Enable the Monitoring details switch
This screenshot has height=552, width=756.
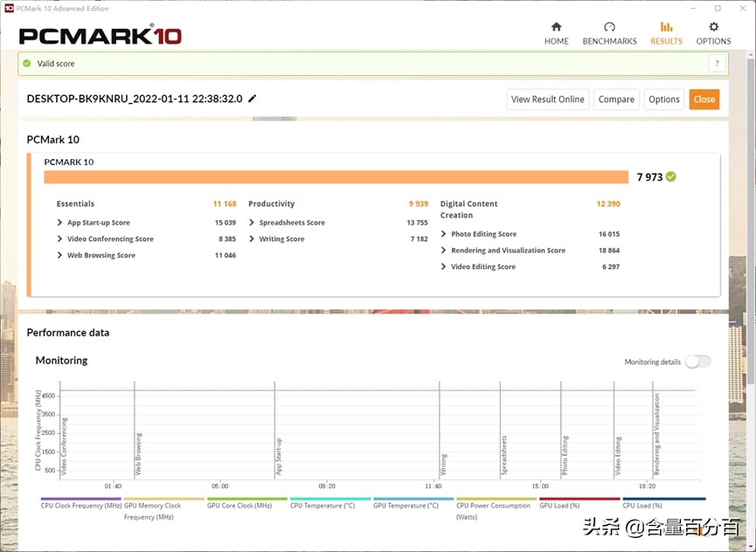tap(697, 361)
